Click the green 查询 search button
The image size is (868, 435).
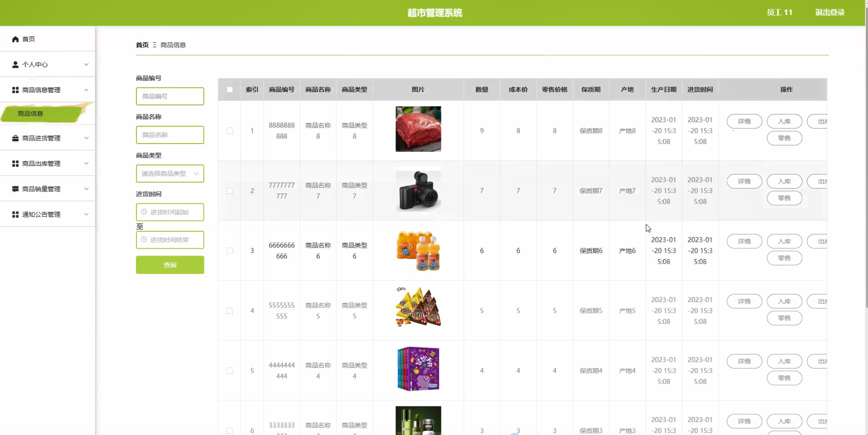[170, 265]
